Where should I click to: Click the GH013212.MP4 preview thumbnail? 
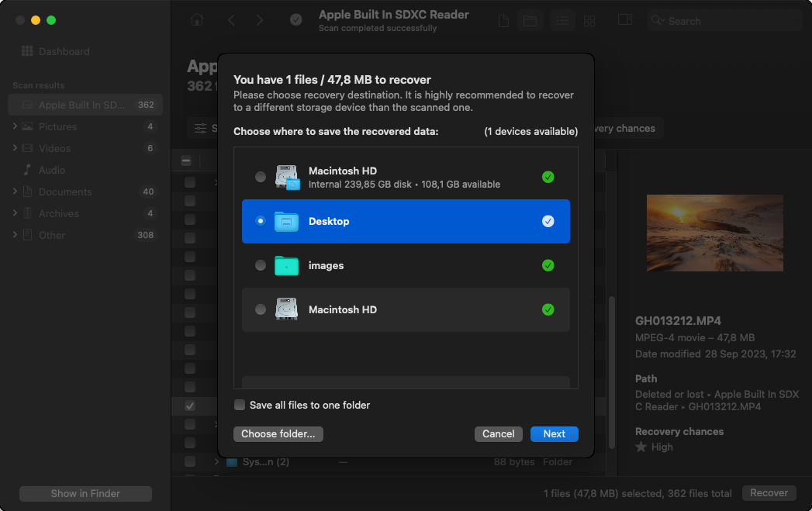[714, 233]
